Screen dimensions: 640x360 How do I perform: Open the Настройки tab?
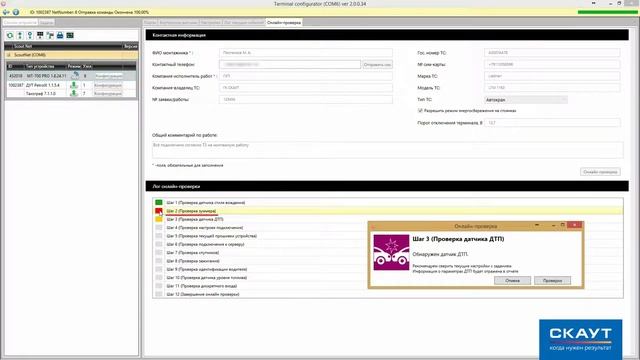[x=211, y=22]
